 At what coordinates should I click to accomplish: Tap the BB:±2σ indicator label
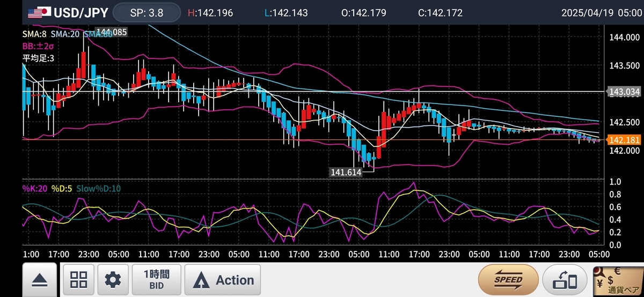click(x=38, y=46)
